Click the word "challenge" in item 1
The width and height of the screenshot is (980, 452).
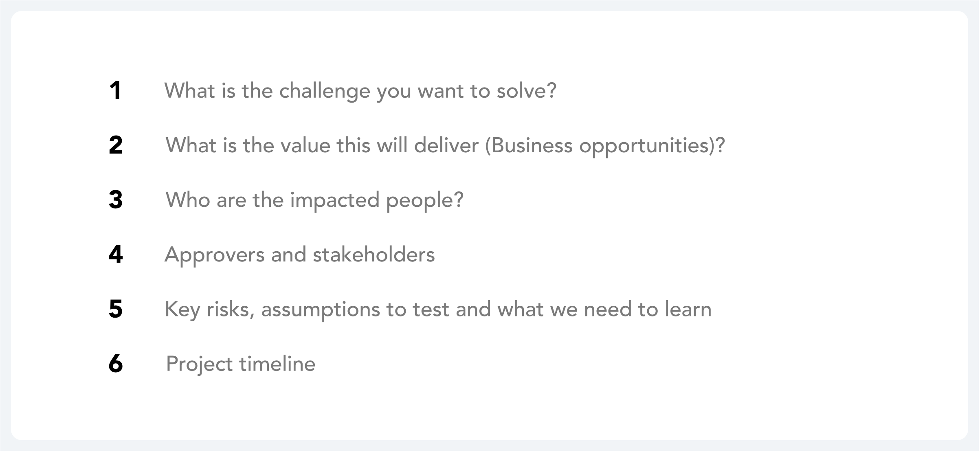(325, 91)
